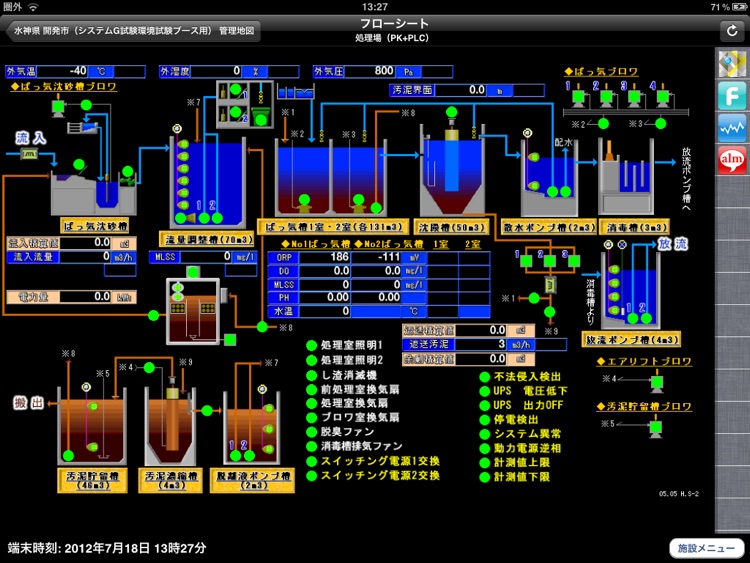Tap pump 1 above the 消毒槽より line
750x563 pixels.
[526, 261]
